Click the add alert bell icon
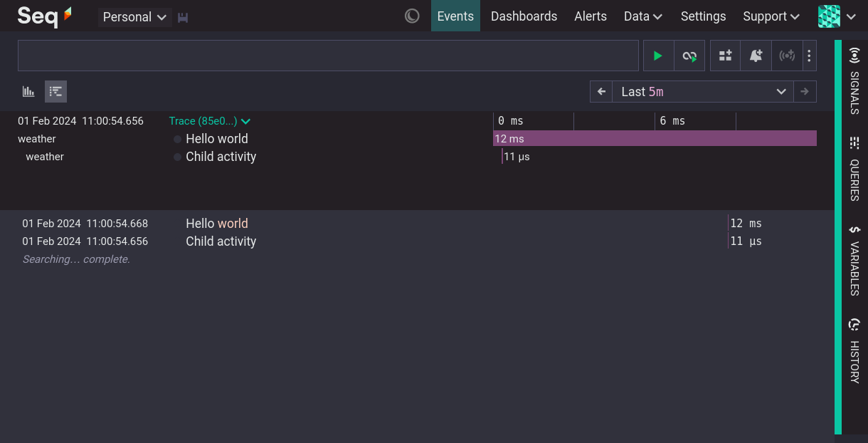This screenshot has height=443, width=868. pos(756,56)
